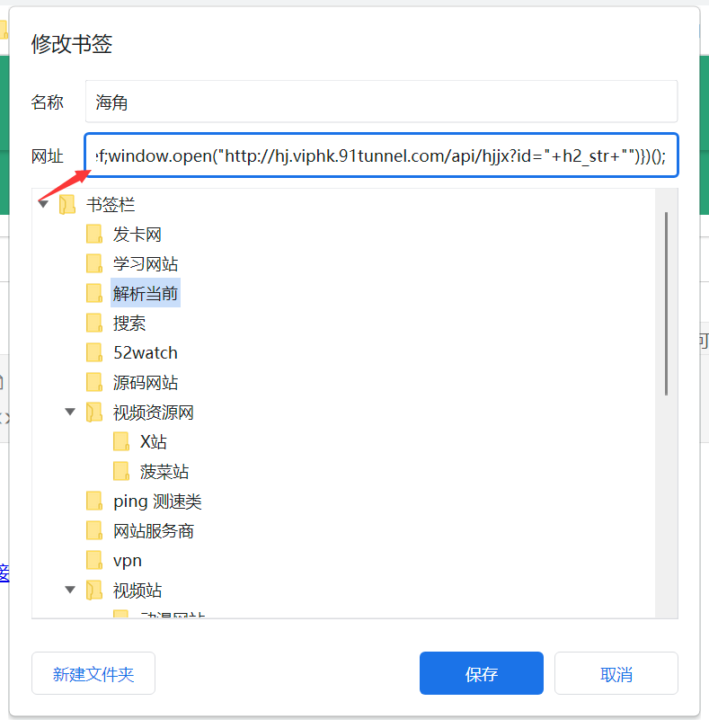709x728 pixels.
Task: Click 新建文件夹 to create a folder
Action: tap(93, 674)
